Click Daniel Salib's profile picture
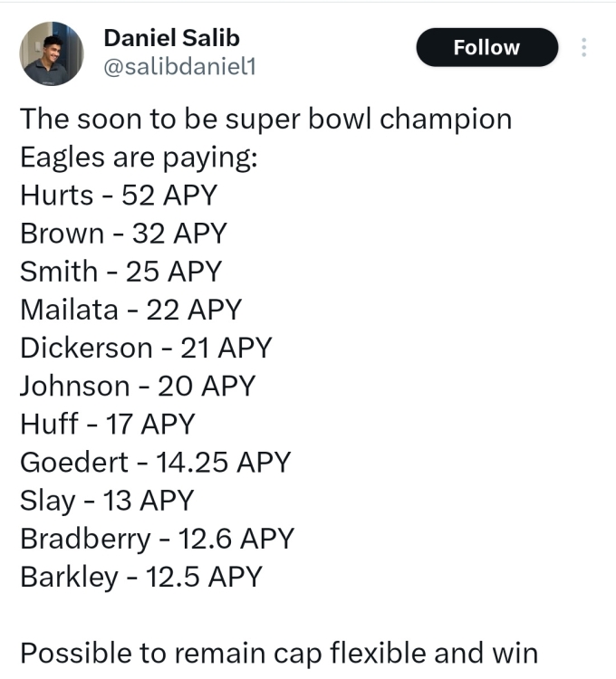 [52, 53]
